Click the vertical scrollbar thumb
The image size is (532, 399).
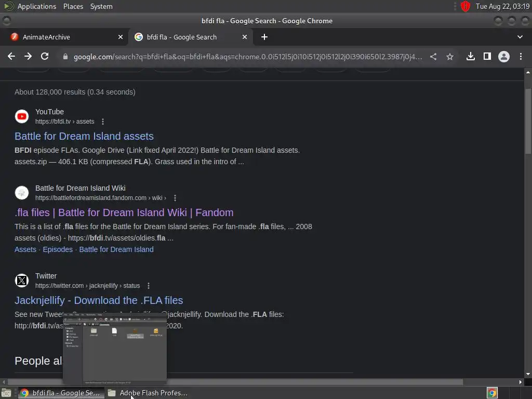[528, 121]
